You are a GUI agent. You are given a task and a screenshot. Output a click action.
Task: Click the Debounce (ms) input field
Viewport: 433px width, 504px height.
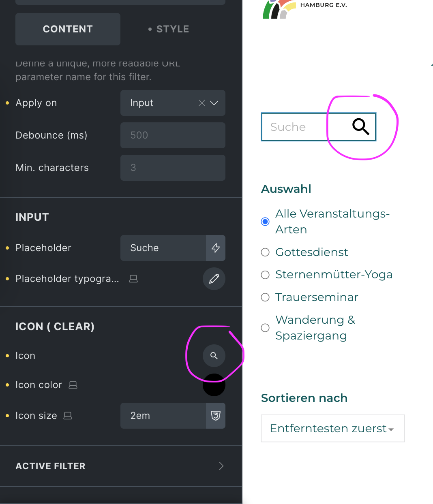coord(173,135)
